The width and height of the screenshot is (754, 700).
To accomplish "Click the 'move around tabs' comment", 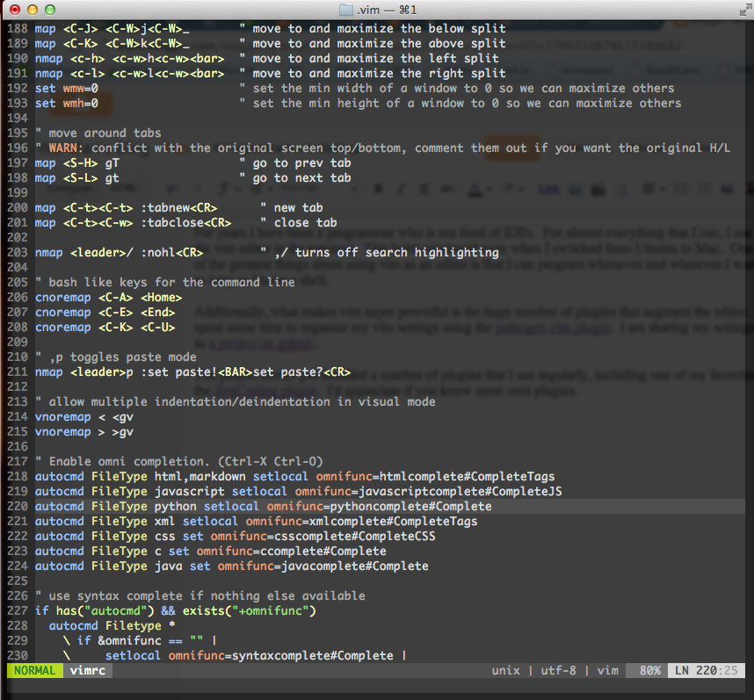I will [x=105, y=134].
